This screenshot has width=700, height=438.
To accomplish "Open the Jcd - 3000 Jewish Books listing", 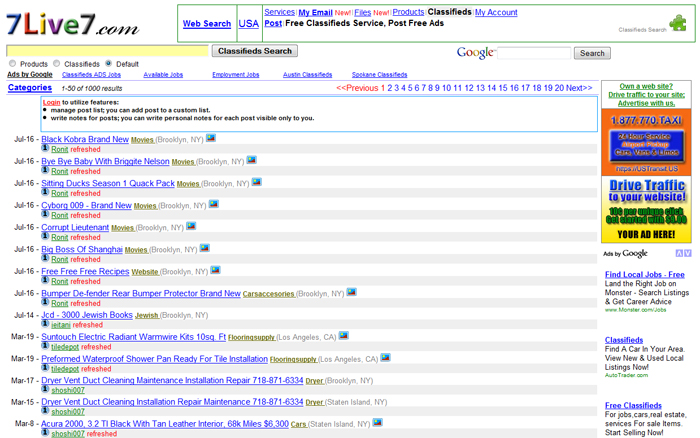I will tap(87, 315).
